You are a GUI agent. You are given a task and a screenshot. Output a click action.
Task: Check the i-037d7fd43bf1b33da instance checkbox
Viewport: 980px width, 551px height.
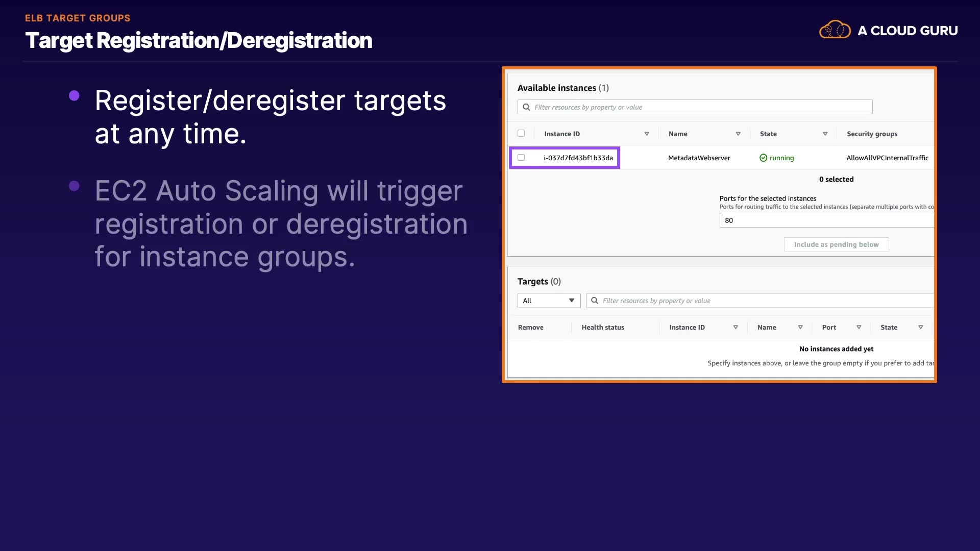tap(521, 158)
